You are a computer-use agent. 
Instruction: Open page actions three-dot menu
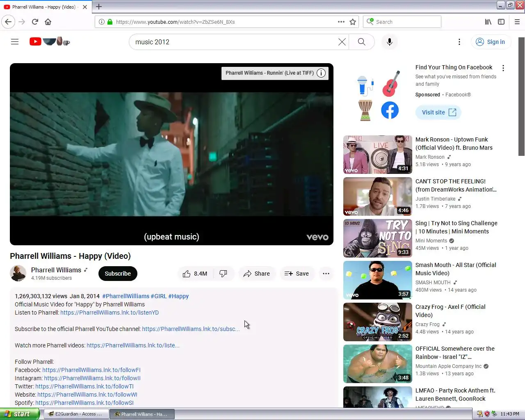[x=341, y=22]
